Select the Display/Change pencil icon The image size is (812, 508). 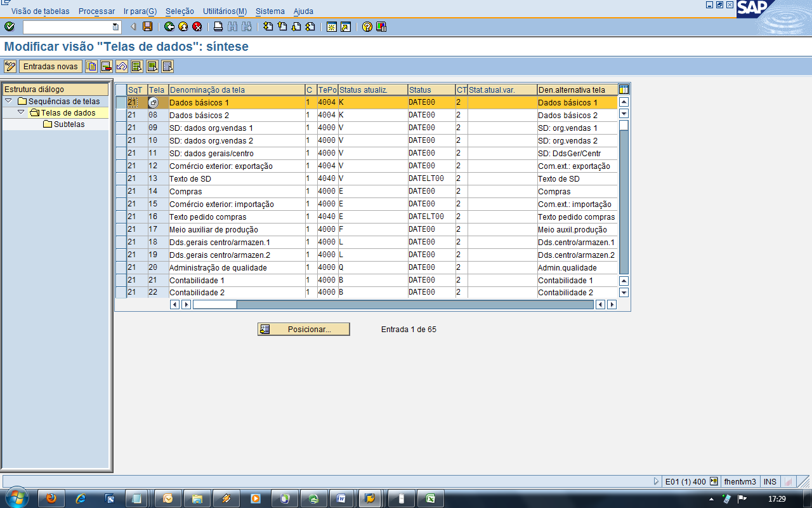point(11,66)
